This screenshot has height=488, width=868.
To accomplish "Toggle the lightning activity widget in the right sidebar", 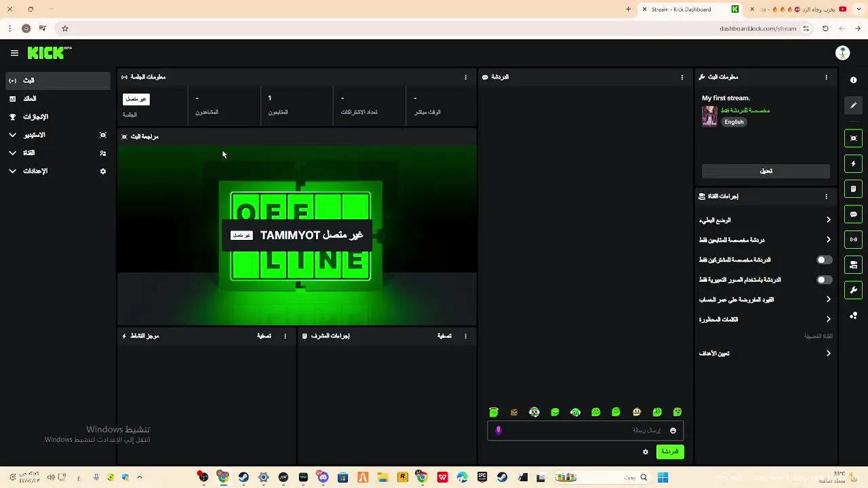I will click(x=853, y=163).
